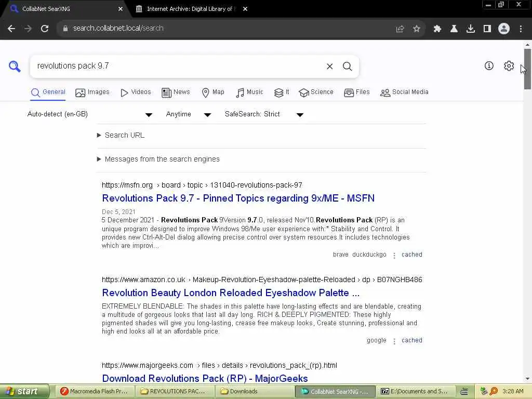Switch to Images search category
532x399 pixels.
click(92, 92)
